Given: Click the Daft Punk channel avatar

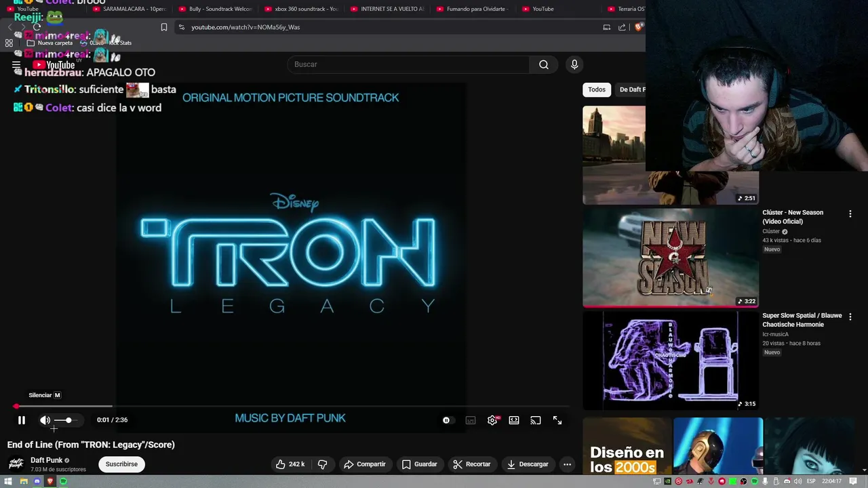Looking at the screenshot, I should pos(16,464).
